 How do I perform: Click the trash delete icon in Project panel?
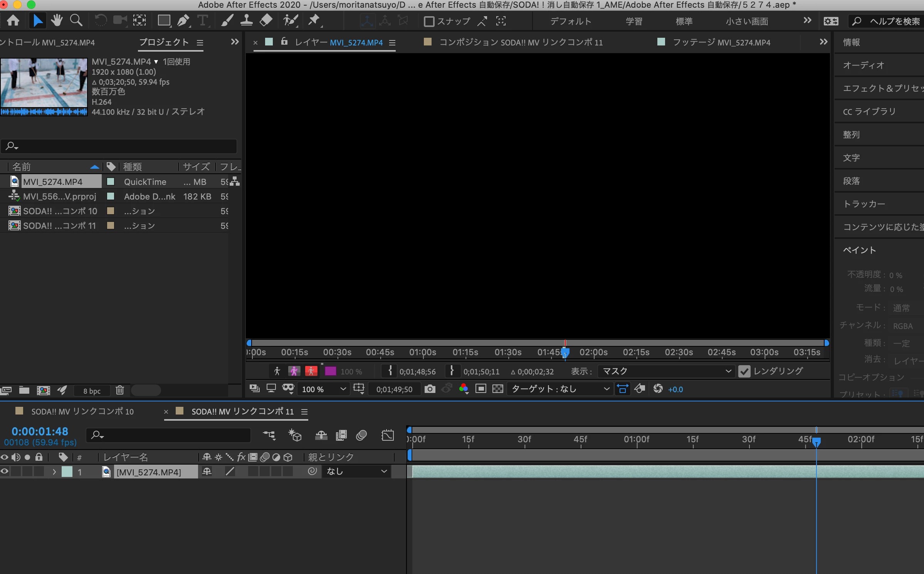(x=120, y=390)
